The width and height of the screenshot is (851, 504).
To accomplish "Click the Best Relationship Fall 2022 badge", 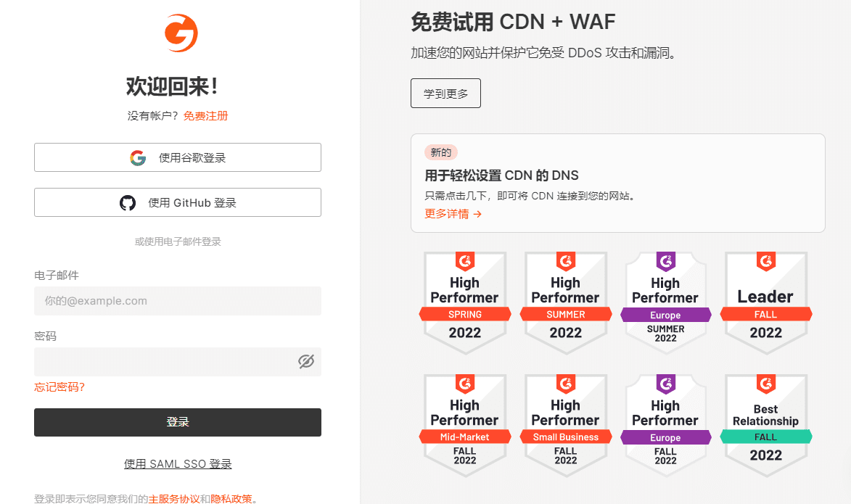I will pos(765,425).
